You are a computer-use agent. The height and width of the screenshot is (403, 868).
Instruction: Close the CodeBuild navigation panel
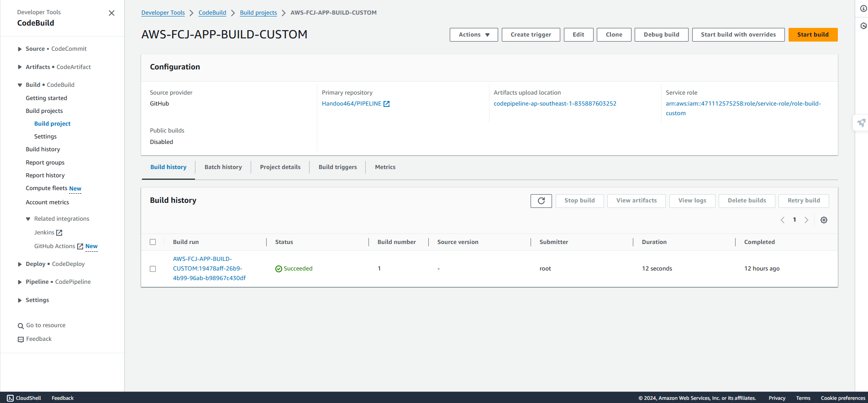tap(111, 13)
